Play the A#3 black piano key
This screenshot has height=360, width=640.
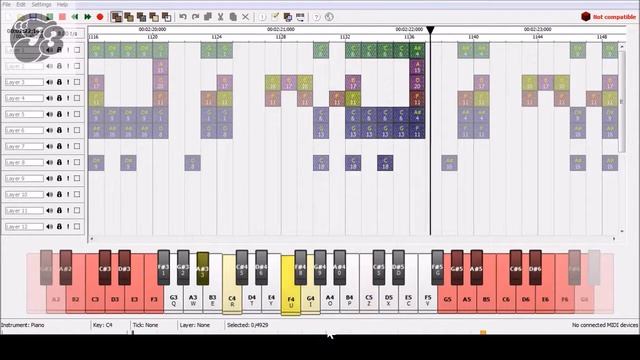(202, 268)
